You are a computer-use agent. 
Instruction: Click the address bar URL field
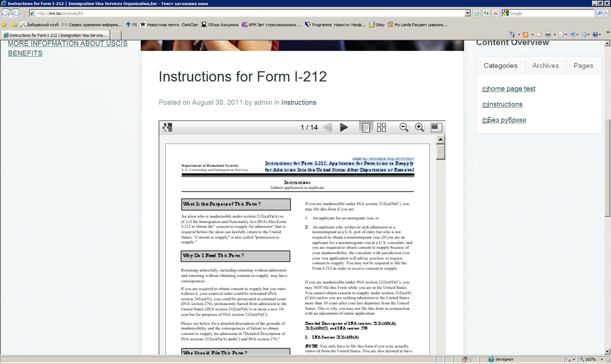click(x=247, y=13)
